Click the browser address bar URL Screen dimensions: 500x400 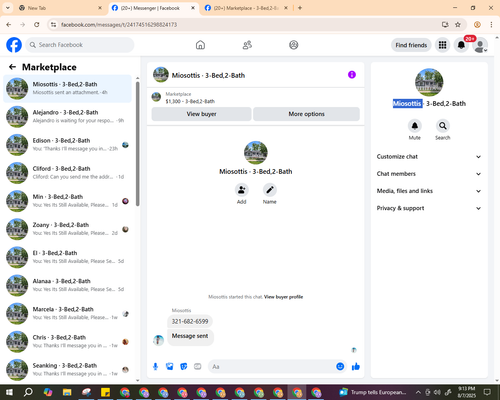[119, 25]
